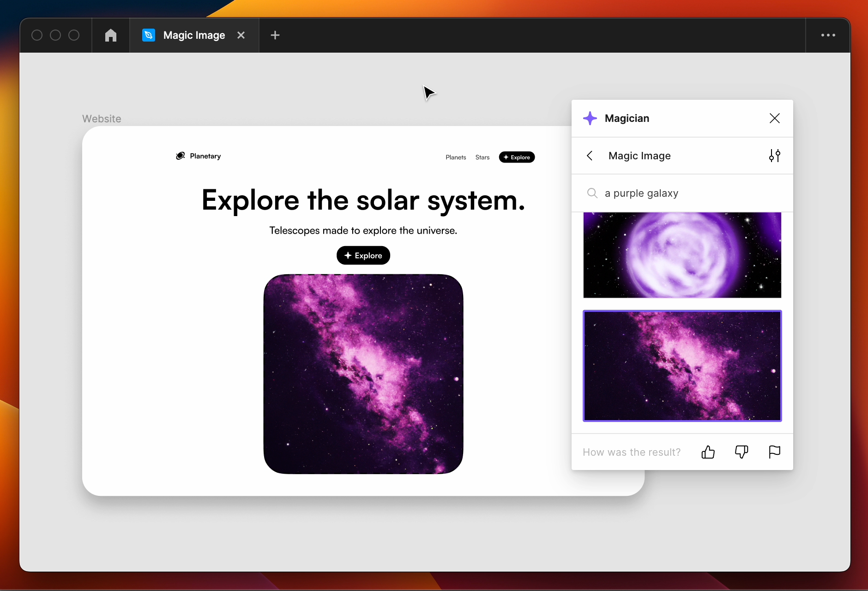Select the Magic Image tab
The image size is (868, 591).
click(194, 35)
